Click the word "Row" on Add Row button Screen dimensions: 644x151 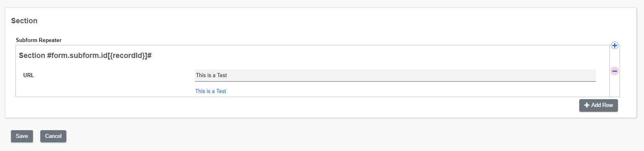click(607, 105)
